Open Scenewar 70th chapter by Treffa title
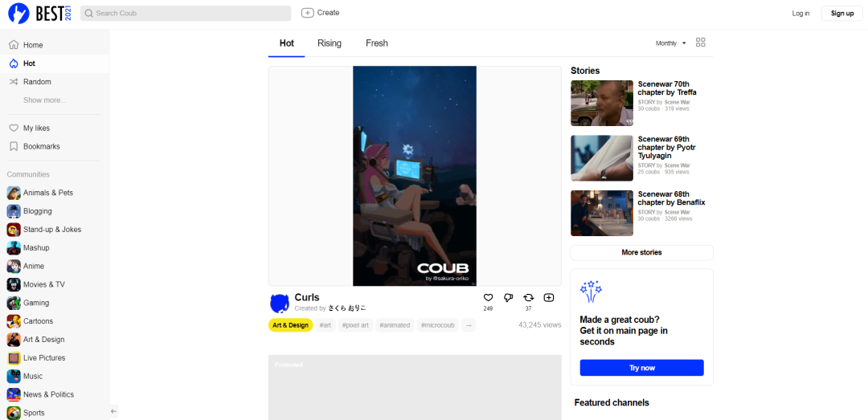This screenshot has width=868, height=420. tap(667, 88)
